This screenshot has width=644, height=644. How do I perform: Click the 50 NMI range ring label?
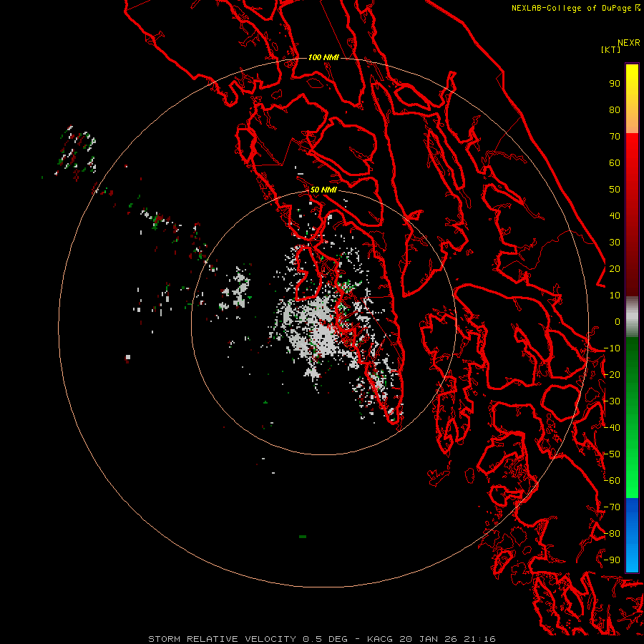(323, 190)
